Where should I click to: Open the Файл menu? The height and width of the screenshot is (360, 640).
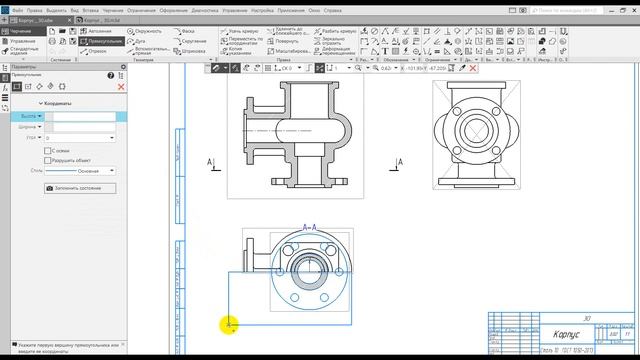point(18,11)
